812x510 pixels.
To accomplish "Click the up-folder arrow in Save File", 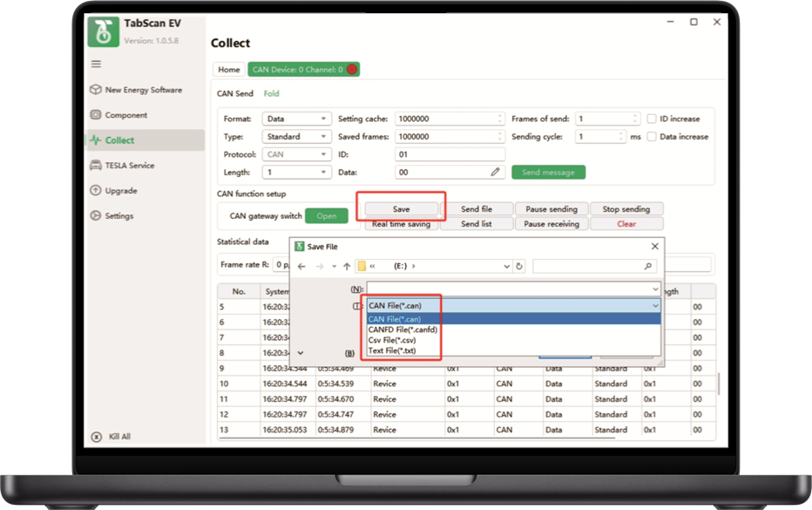I will (347, 266).
